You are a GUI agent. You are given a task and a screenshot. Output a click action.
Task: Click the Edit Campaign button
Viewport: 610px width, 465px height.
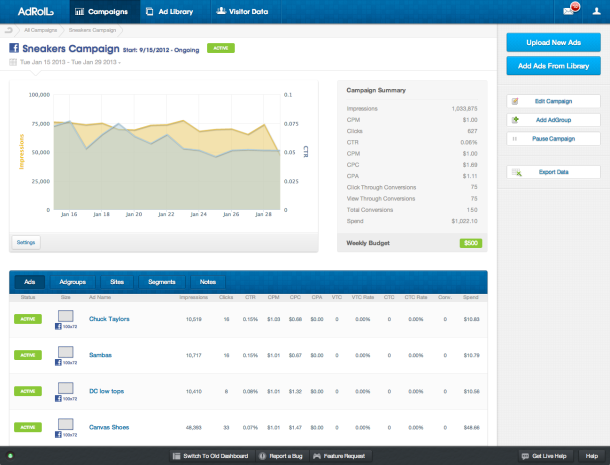(x=553, y=101)
